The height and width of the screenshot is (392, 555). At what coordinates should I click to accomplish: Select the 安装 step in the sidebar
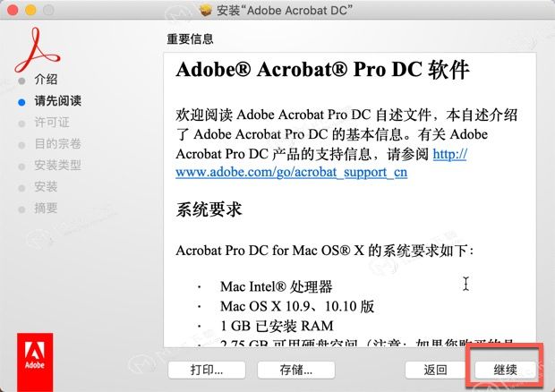46,187
